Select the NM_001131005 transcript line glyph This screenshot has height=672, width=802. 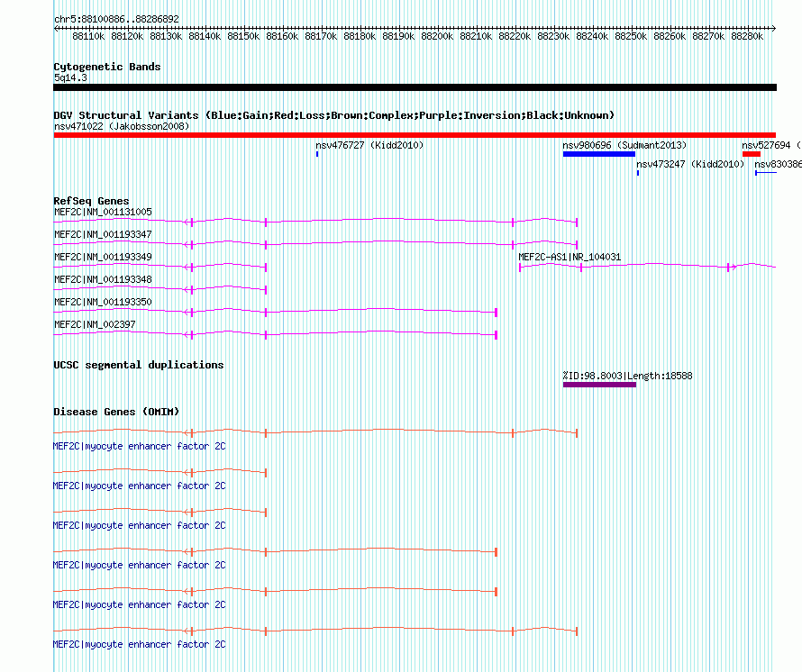click(315, 222)
